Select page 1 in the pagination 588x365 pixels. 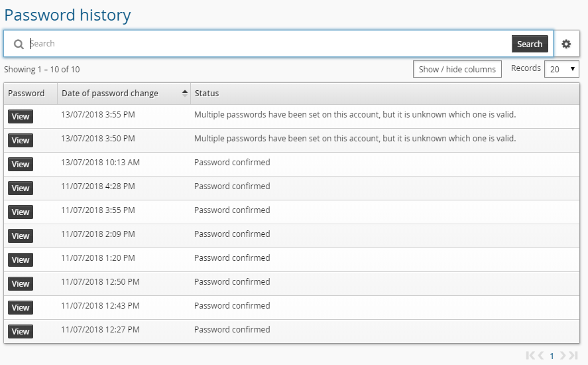tap(552, 356)
